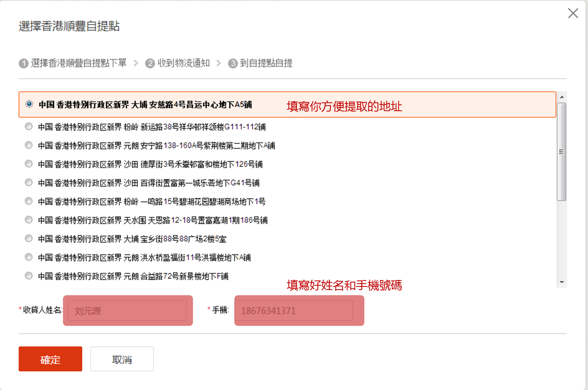The image size is (588, 390).
Task: Pick radio for 沙田 德厚街3号 address
Action: (x=29, y=163)
